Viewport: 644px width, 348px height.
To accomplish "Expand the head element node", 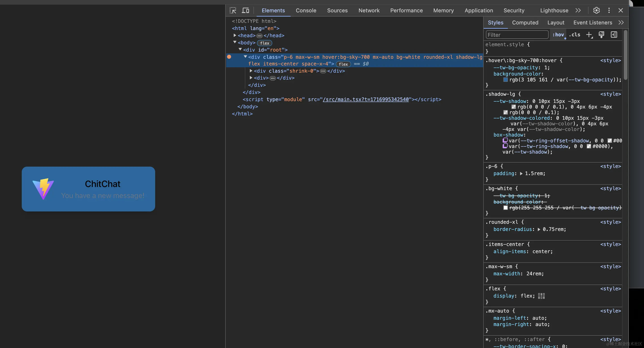I will [x=235, y=36].
